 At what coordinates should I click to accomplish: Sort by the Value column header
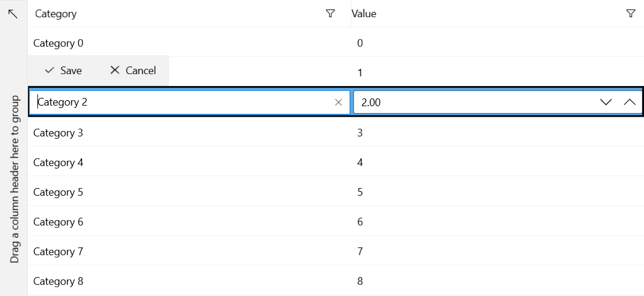tap(364, 14)
